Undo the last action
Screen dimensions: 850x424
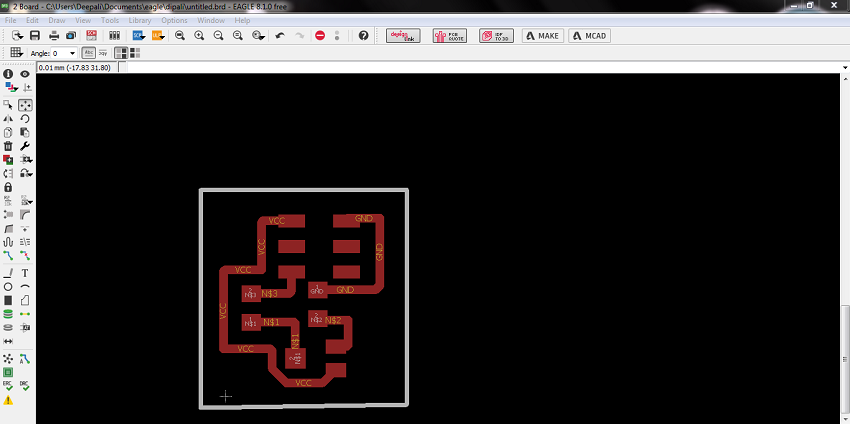click(x=280, y=36)
